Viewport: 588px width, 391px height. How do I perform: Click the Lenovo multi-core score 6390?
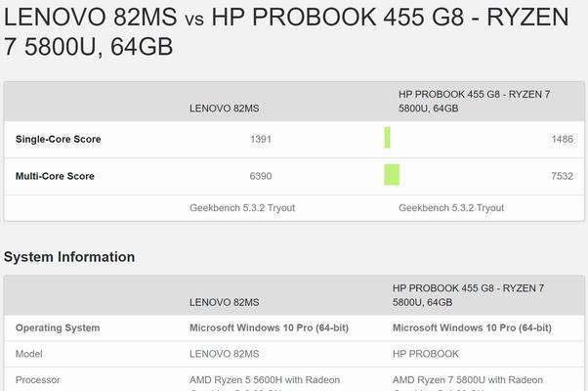[x=261, y=176]
